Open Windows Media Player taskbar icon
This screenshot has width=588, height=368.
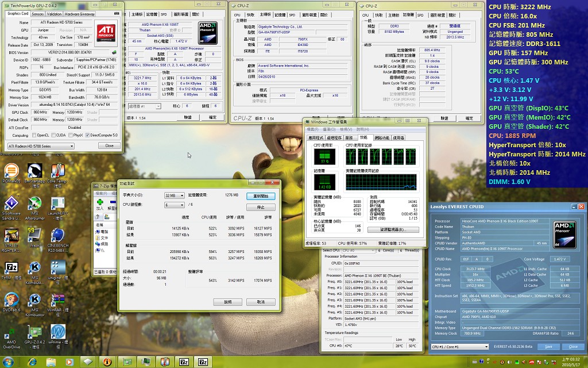pyautogui.click(x=69, y=362)
